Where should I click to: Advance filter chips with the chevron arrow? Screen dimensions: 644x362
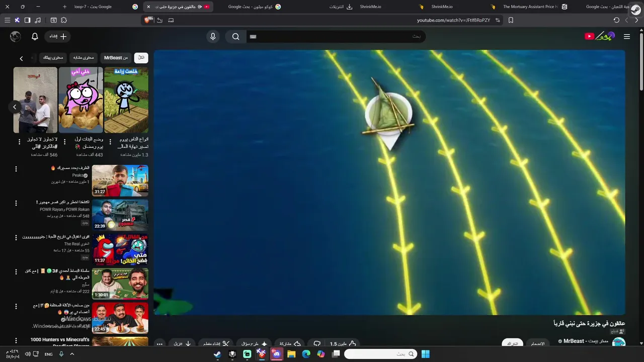[21, 58]
